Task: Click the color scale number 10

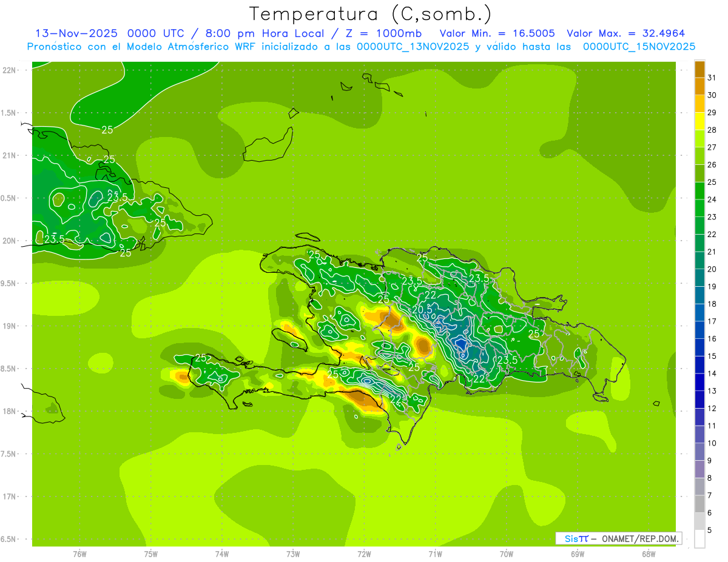Action: pos(712,443)
